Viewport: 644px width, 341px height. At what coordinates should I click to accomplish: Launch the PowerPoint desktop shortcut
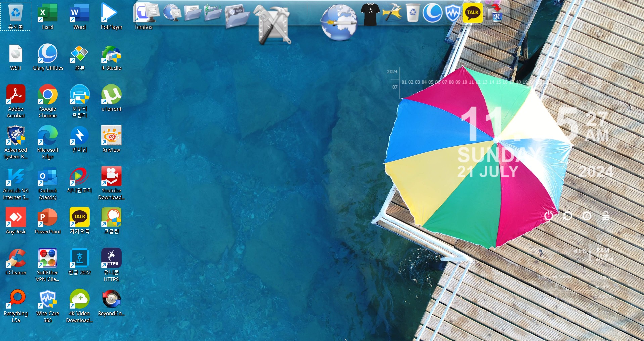pos(48,221)
